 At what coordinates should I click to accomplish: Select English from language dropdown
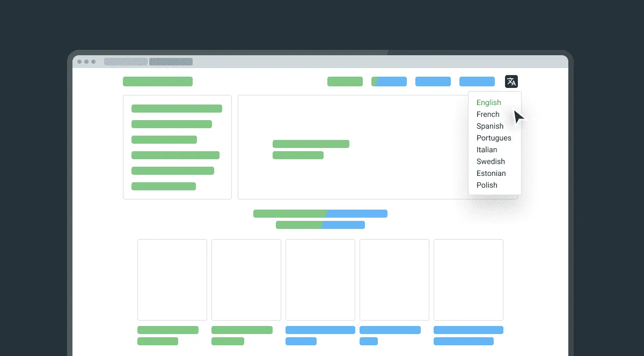point(488,102)
